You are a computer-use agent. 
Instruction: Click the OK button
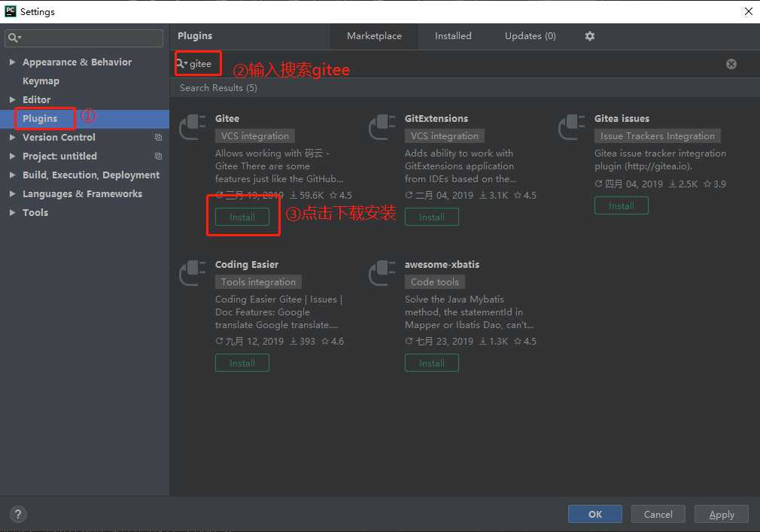point(594,514)
